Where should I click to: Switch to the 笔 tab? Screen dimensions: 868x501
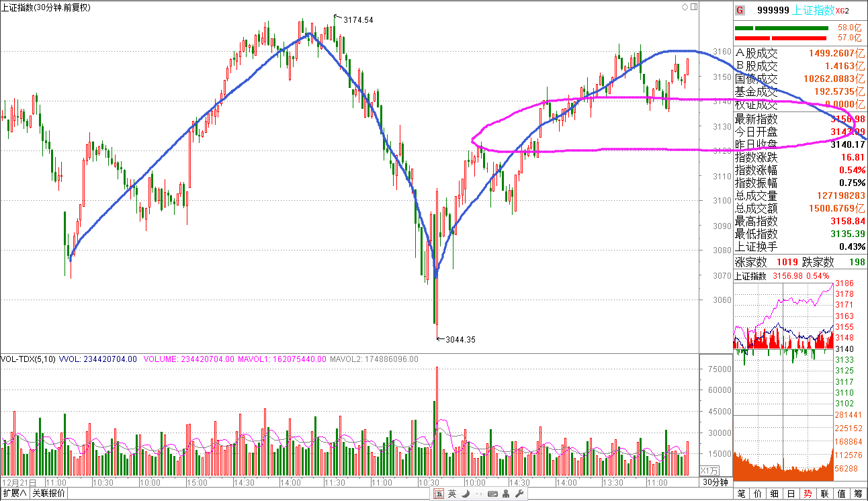741,494
